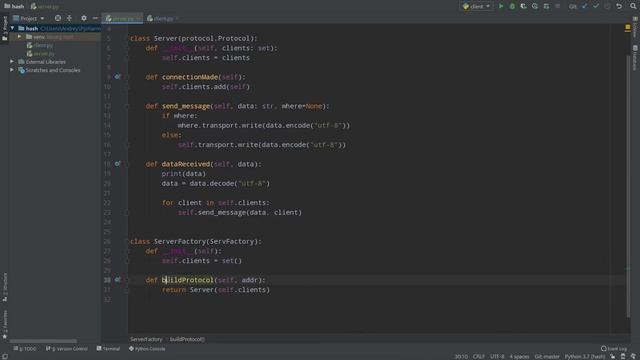Expand External Libraries node
The image size is (640, 360).
pos(12,62)
